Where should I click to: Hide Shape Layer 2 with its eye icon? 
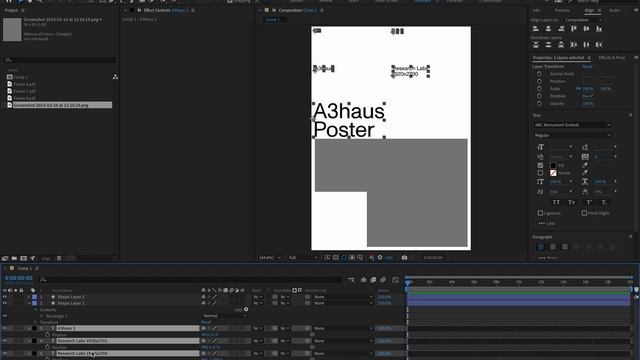pyautogui.click(x=4, y=297)
